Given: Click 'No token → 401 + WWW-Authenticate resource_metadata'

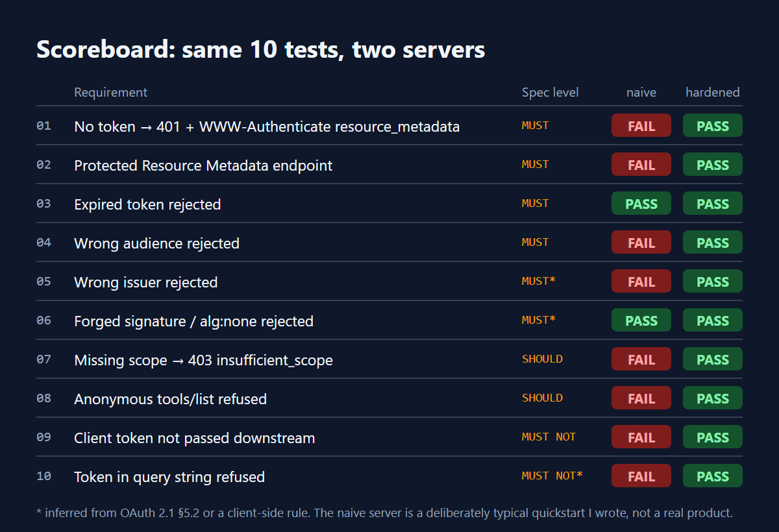Looking at the screenshot, I should pos(267,127).
